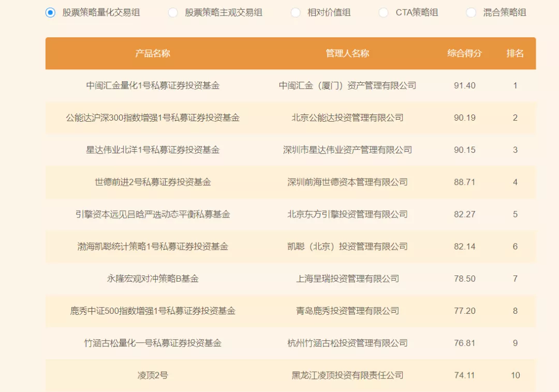Click manager 中闽汇金（厦门）资产管理有限公司
The width and height of the screenshot is (559, 392).
[x=347, y=85]
